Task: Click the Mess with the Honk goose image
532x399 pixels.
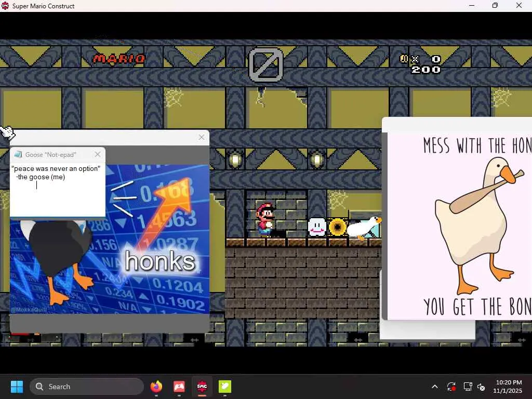Action: (460, 225)
